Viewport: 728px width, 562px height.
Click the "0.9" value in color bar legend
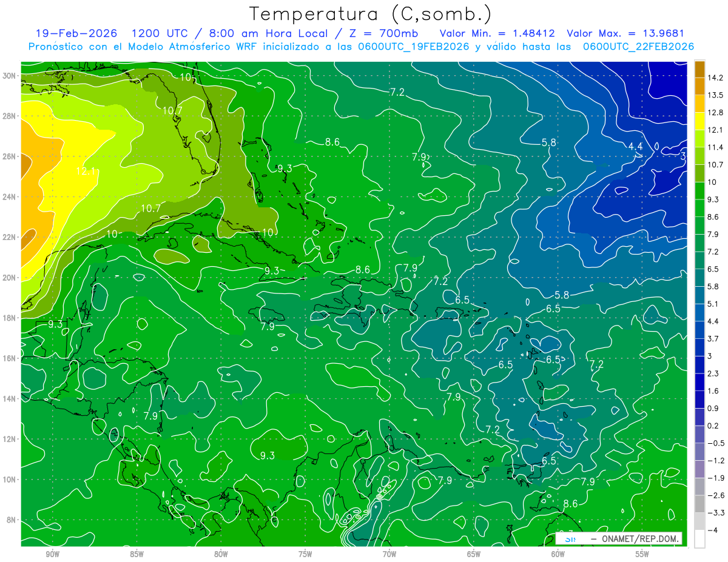713,409
